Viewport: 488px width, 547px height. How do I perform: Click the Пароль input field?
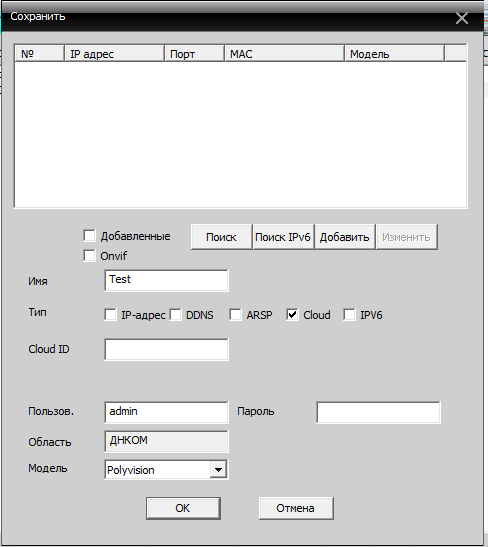(x=378, y=412)
